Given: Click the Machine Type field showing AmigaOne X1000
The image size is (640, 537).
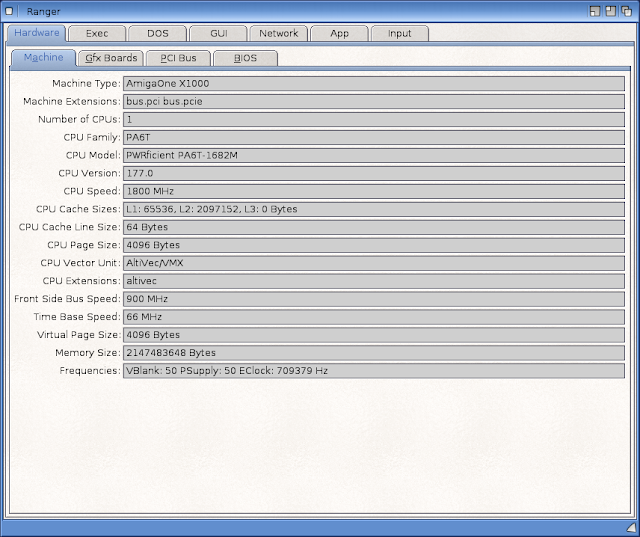Looking at the screenshot, I should click(x=374, y=84).
